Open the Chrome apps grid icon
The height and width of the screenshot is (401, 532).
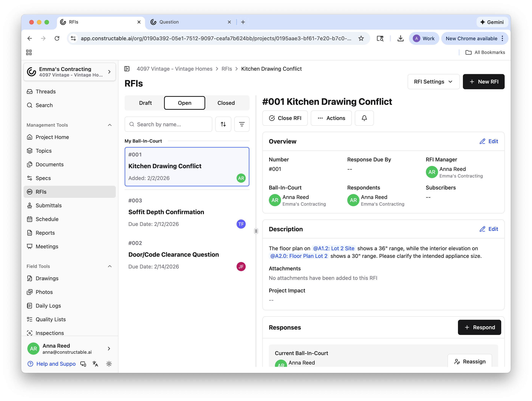click(x=29, y=52)
